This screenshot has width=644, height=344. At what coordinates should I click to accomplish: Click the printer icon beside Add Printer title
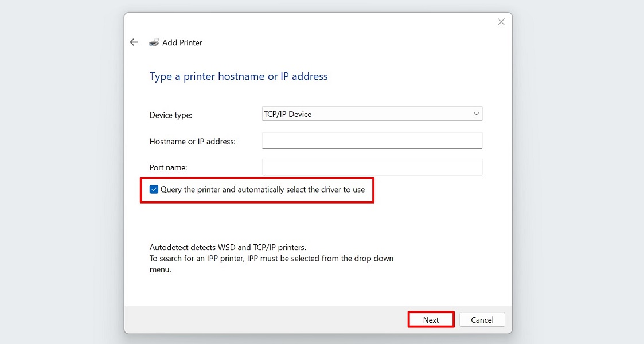click(154, 42)
